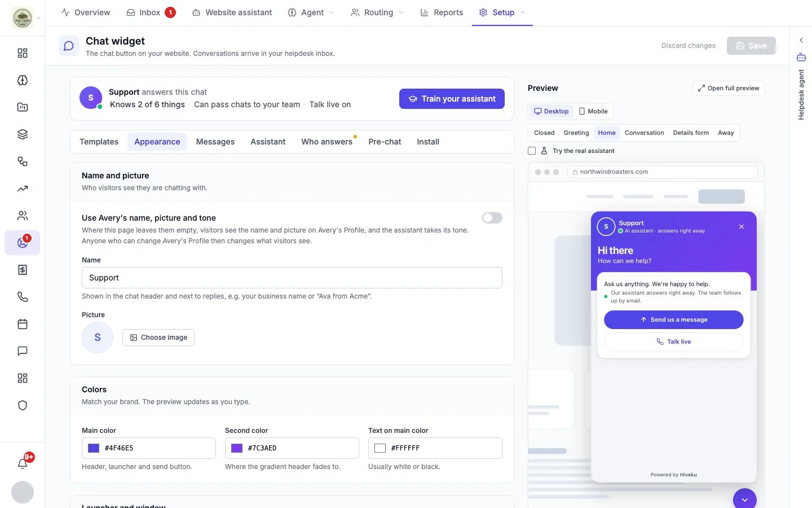This screenshot has width=812, height=508.
Task: Check the Try the real assistant checkbox
Action: coord(532,151)
